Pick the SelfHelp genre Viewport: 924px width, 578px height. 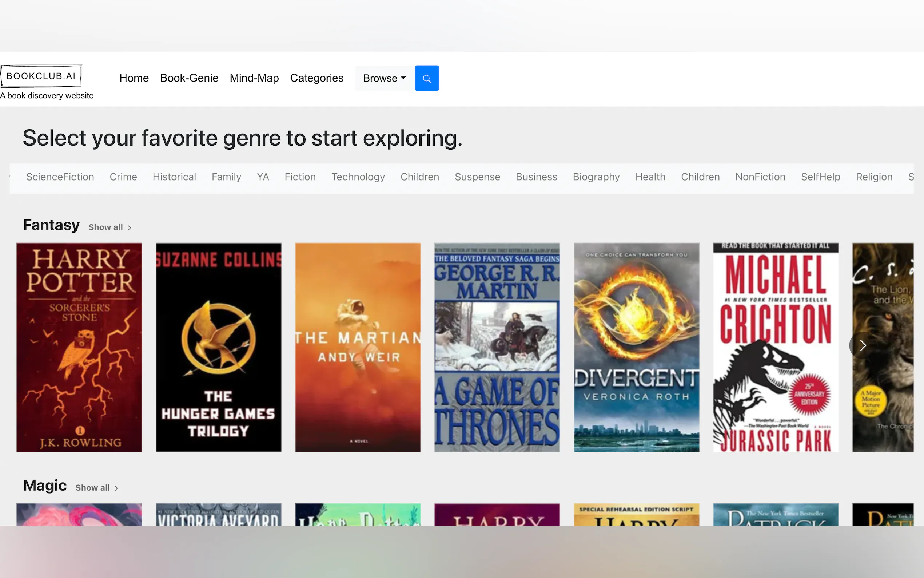pyautogui.click(x=820, y=177)
